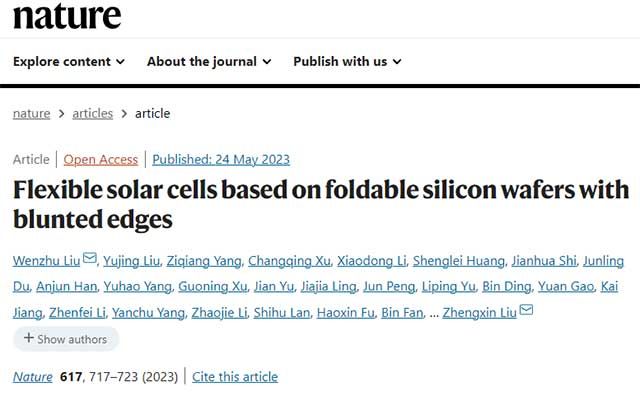Click the Open Access link
Image resolution: width=640 pixels, height=396 pixels.
click(101, 160)
